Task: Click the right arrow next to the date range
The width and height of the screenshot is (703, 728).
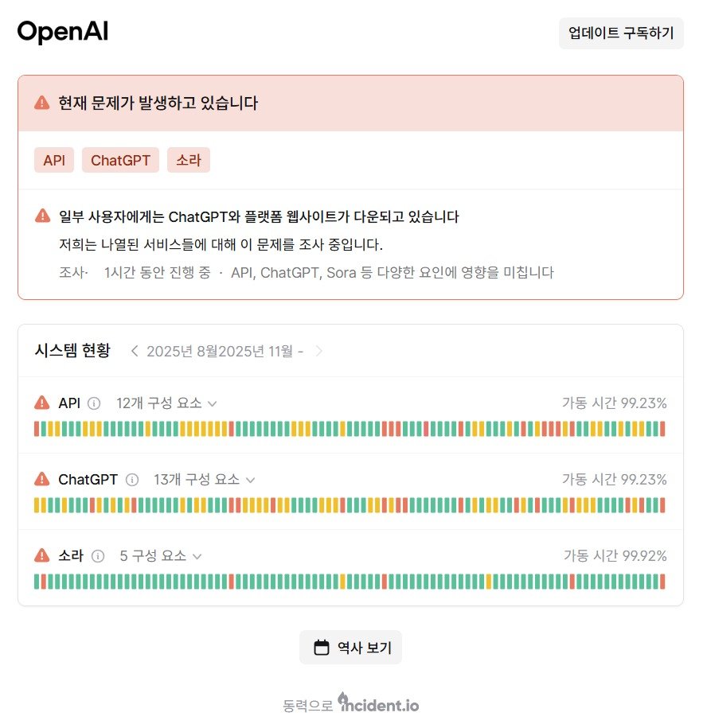Action: 319,349
